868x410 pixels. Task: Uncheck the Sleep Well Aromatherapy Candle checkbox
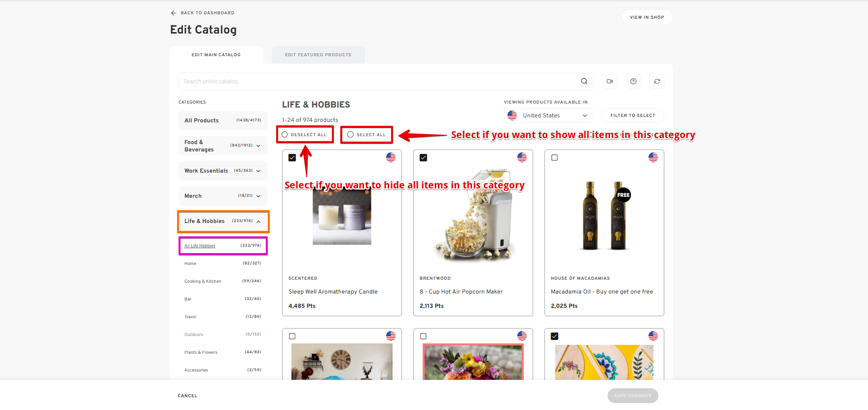[292, 158]
